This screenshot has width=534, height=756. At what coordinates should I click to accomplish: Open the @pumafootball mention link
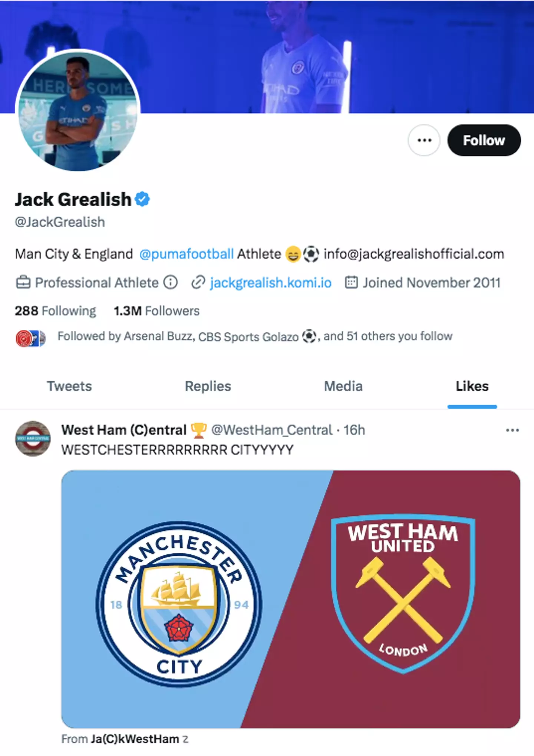[x=187, y=254]
